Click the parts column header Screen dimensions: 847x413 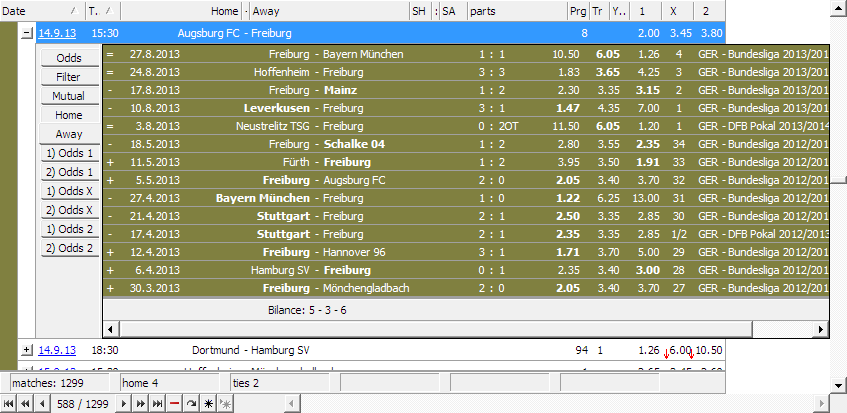tap(517, 11)
